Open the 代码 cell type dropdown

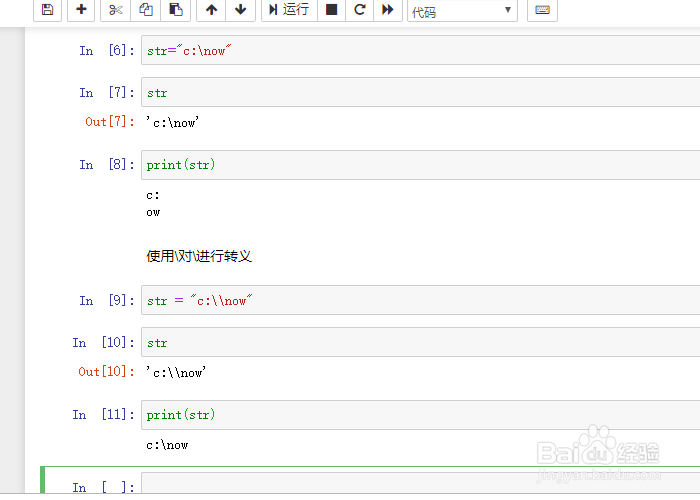(462, 11)
